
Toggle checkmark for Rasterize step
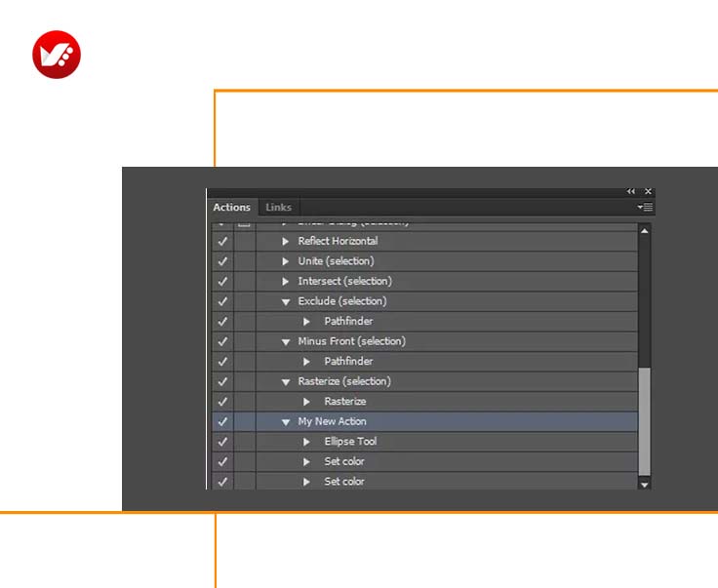(x=222, y=402)
